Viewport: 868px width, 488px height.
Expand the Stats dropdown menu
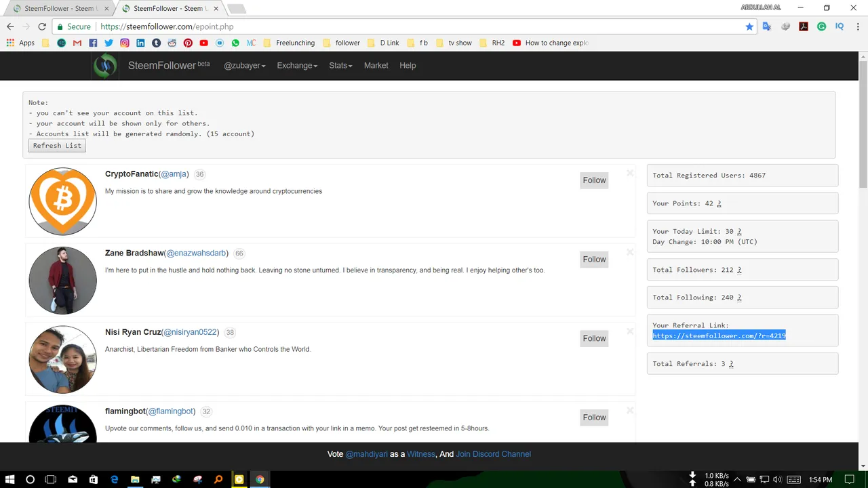(x=340, y=66)
